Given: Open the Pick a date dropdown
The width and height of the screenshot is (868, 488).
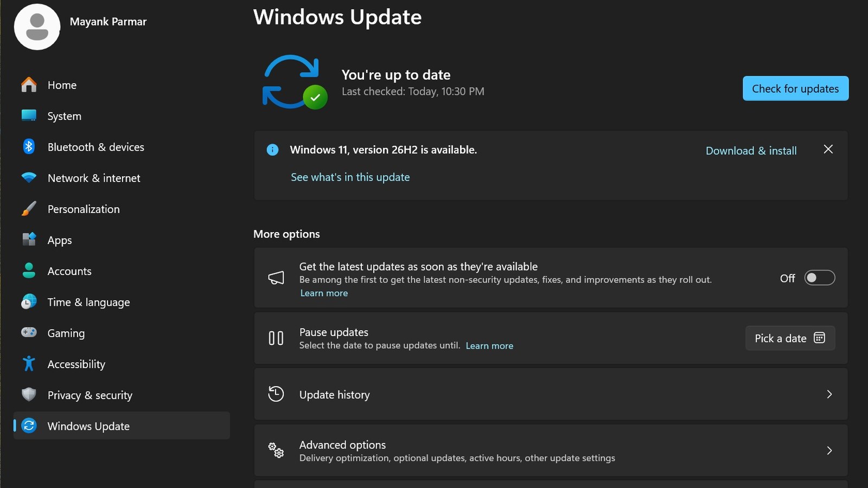Looking at the screenshot, I should click(x=790, y=338).
